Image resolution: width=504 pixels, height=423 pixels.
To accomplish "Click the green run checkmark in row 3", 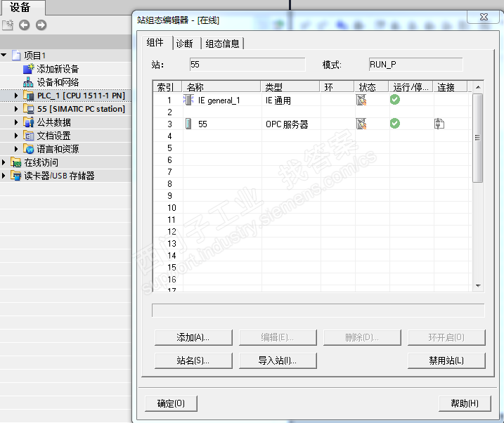I will point(395,124).
